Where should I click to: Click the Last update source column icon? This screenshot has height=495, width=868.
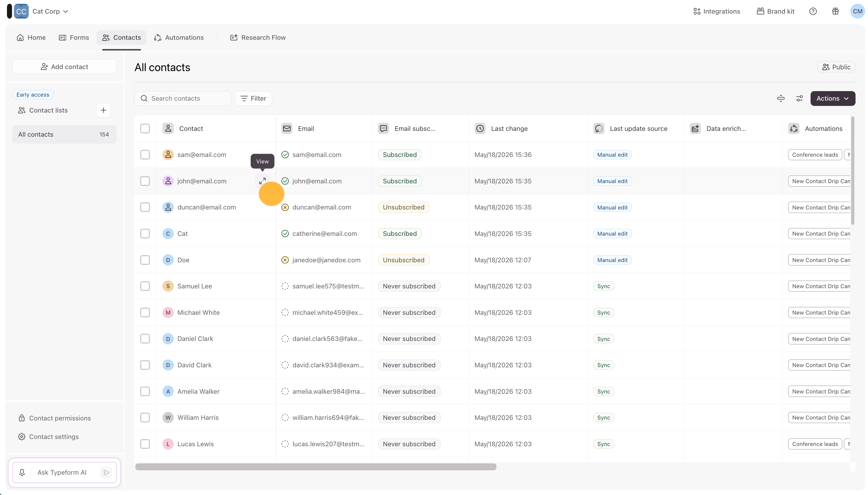(x=599, y=129)
